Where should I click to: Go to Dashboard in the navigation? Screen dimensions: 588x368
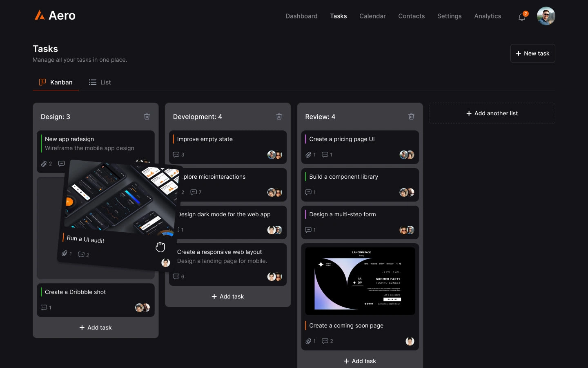click(x=301, y=16)
